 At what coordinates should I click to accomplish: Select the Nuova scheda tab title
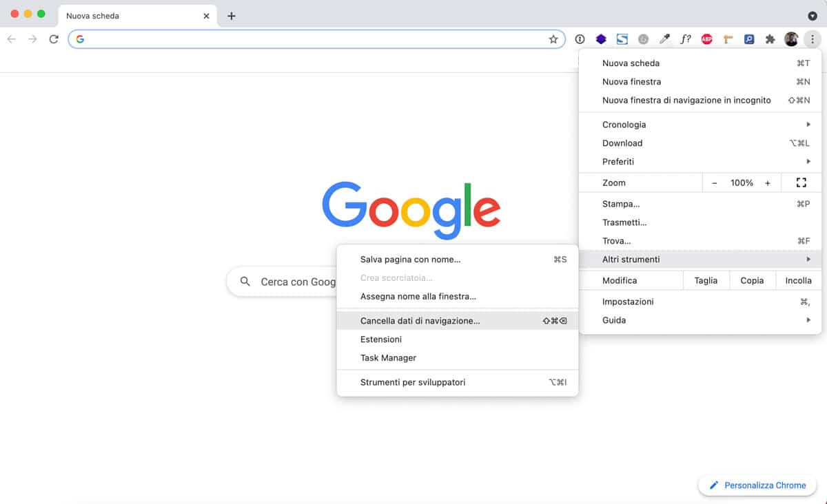click(x=92, y=16)
